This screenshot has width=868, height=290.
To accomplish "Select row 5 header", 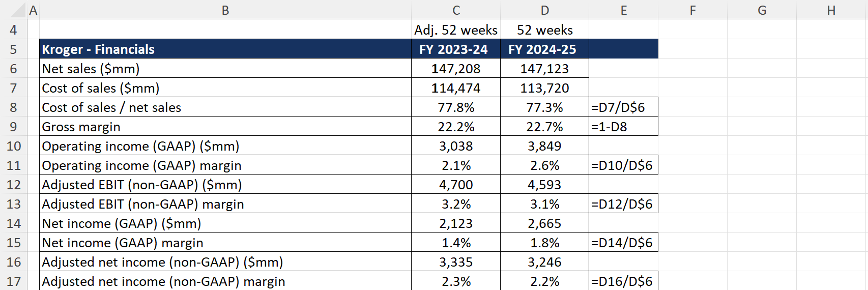I will coord(13,49).
